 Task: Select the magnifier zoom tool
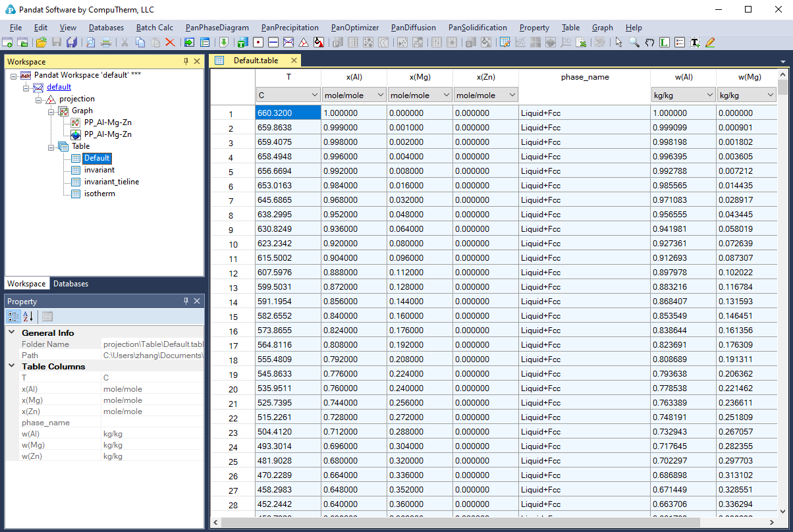[634, 43]
